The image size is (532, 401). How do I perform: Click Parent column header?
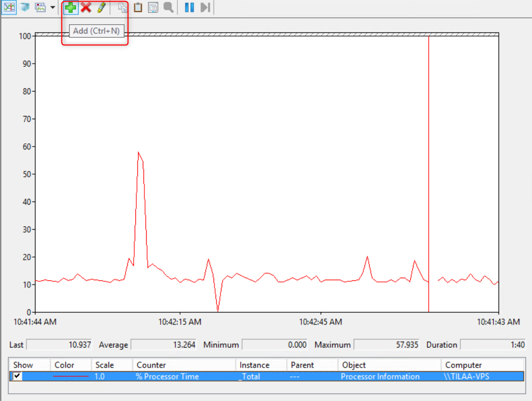[x=312, y=365]
